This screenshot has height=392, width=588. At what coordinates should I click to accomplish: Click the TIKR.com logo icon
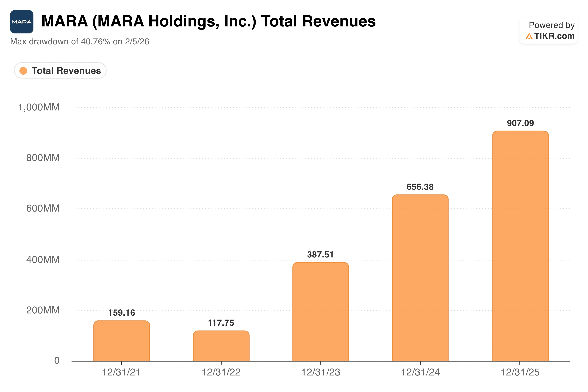pos(529,36)
